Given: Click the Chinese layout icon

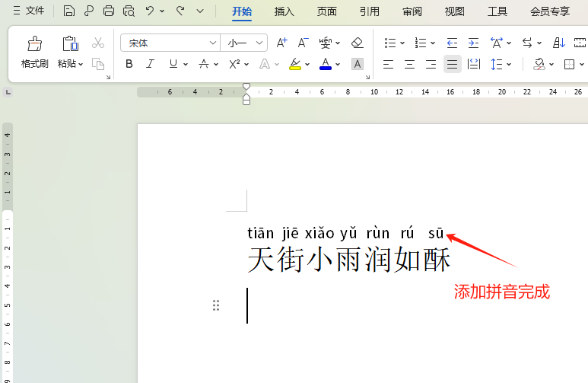Looking at the screenshot, I should (497, 43).
